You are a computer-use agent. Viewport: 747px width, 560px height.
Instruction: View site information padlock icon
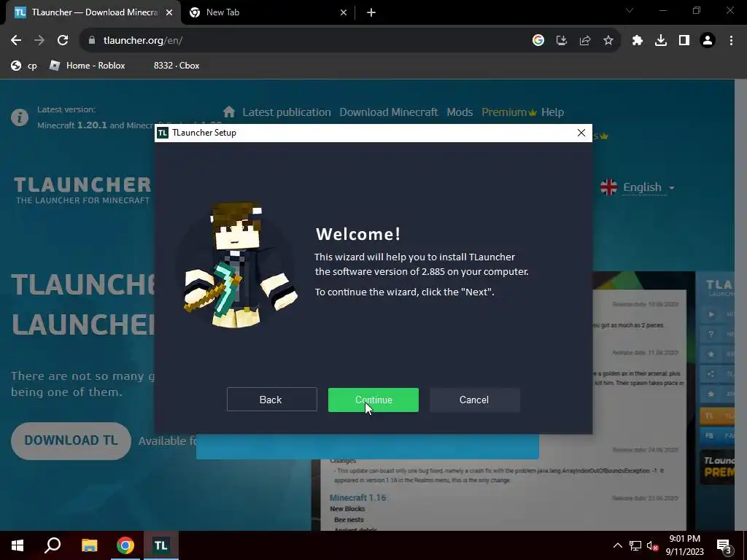click(x=92, y=41)
